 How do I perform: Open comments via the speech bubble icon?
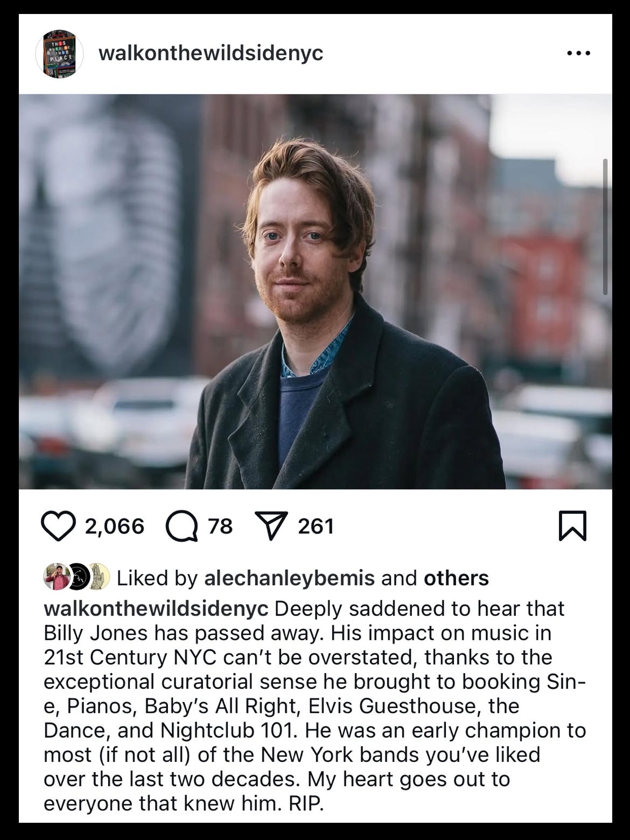tap(181, 527)
